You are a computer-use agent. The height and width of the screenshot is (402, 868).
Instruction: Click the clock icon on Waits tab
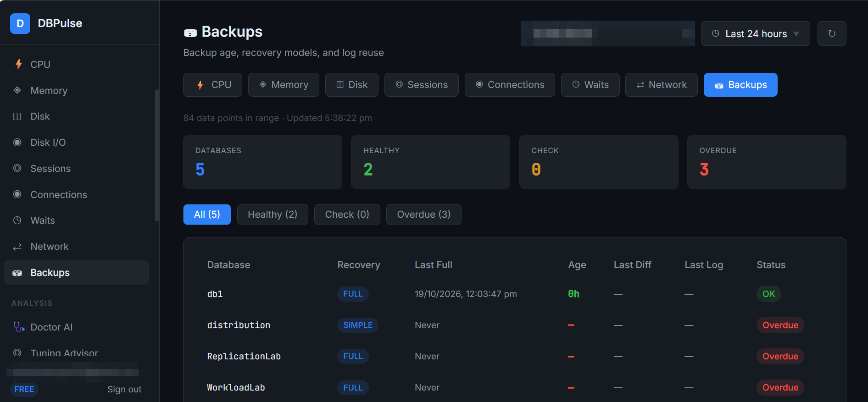click(576, 84)
